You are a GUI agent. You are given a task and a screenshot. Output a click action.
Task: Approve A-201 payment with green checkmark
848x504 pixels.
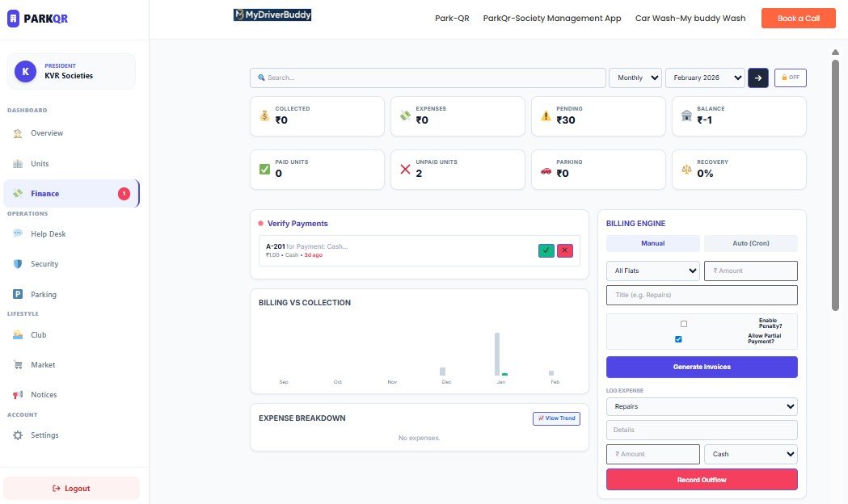546,250
